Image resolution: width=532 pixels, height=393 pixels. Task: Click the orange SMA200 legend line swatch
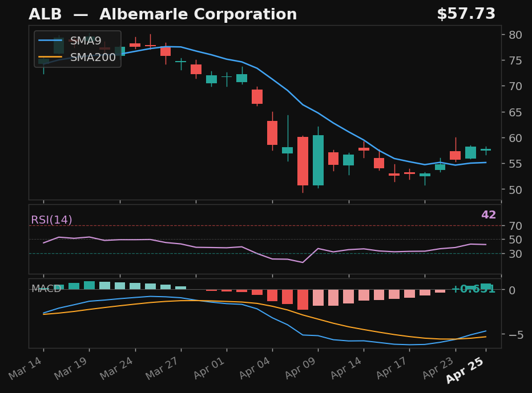(x=50, y=57)
